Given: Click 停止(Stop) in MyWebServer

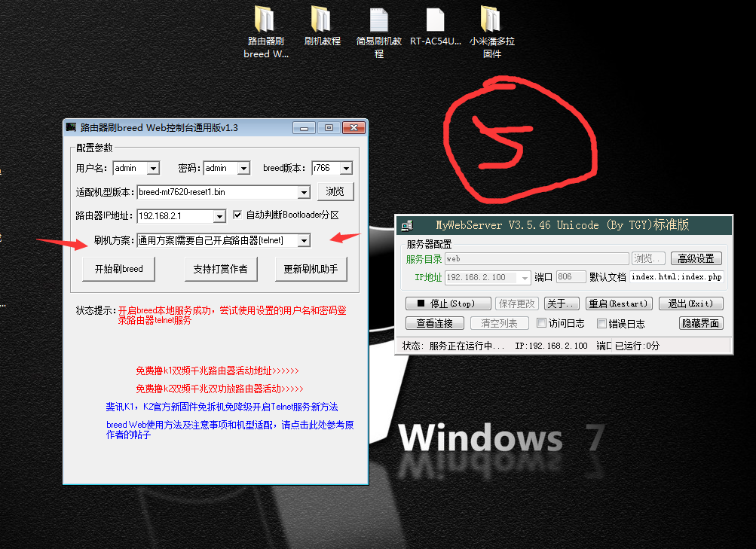Looking at the screenshot, I should click(x=448, y=303).
